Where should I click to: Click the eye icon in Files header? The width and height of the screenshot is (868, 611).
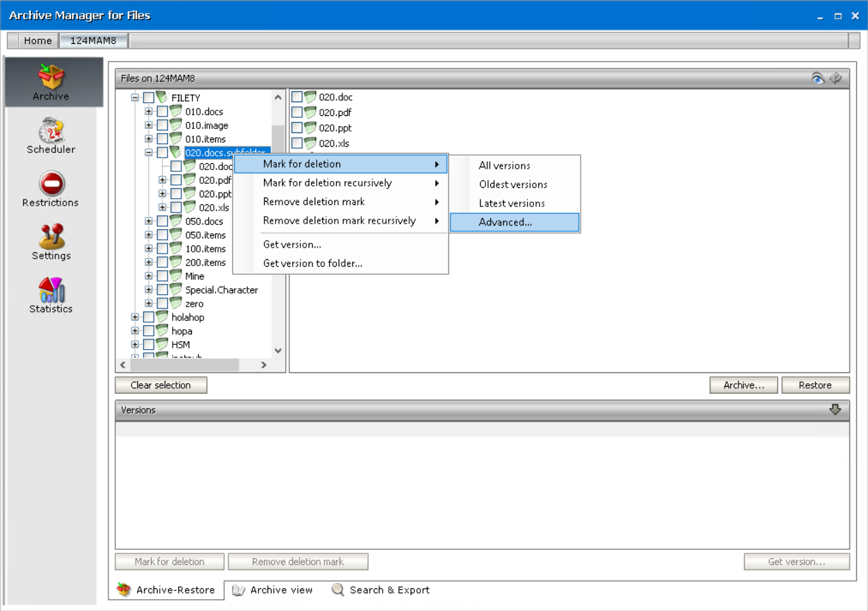click(x=818, y=78)
